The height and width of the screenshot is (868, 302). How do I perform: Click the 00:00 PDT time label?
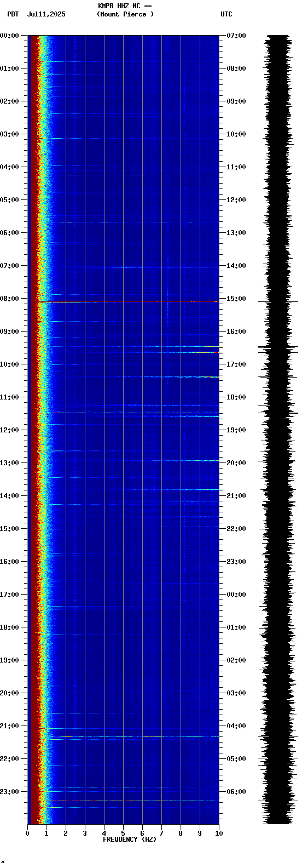click(9, 36)
